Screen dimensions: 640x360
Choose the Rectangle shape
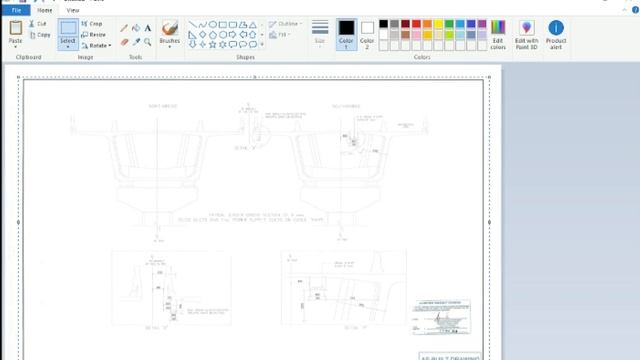pyautogui.click(x=222, y=25)
